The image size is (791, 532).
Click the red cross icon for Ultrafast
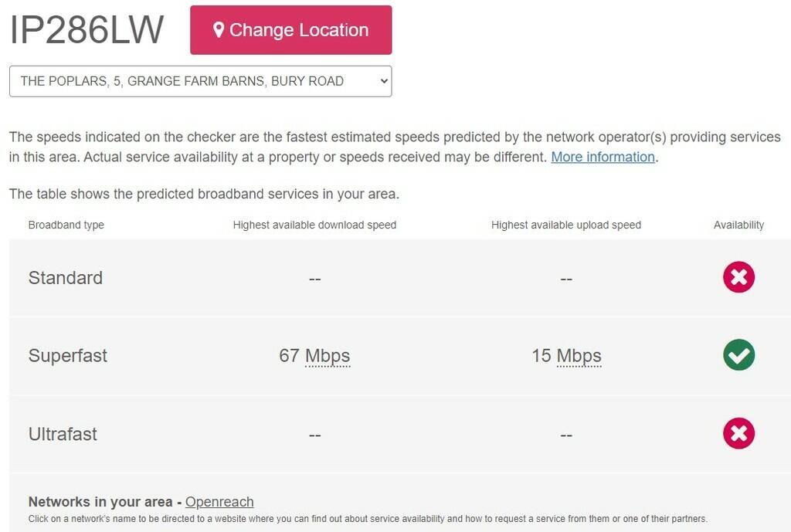coord(738,433)
